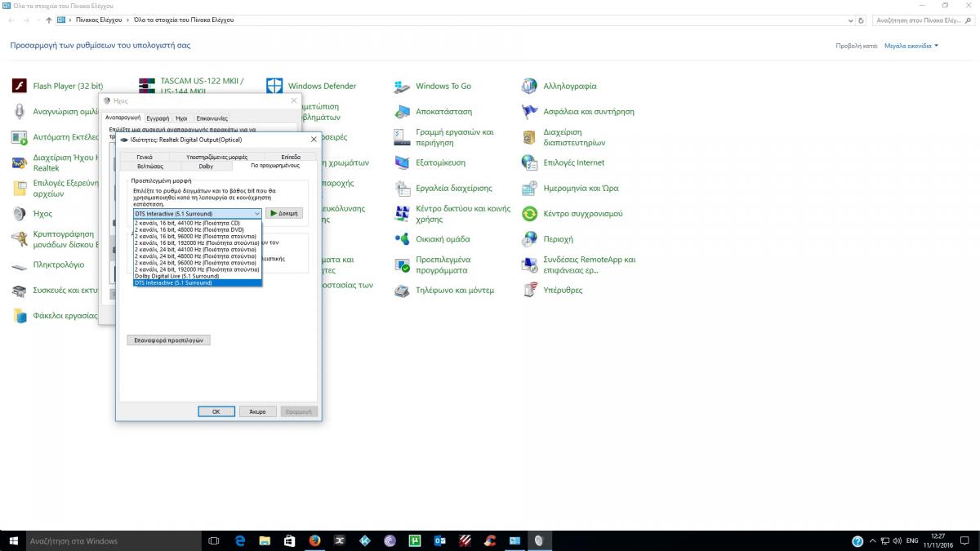Open Κέντρο συγχρονισμού item
Image resolution: width=980 pixels, height=551 pixels.
[572, 214]
